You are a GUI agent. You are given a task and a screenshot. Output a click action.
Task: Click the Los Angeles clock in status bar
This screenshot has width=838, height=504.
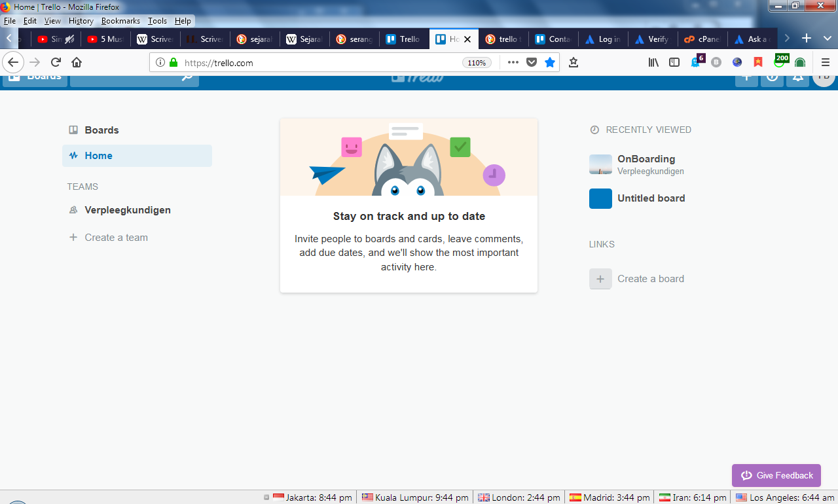pos(785,497)
